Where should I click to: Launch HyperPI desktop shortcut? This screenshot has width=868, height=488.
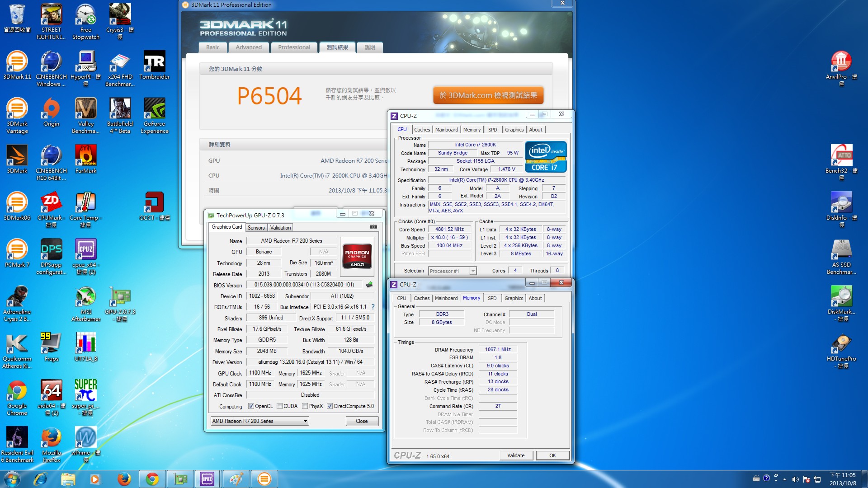click(x=85, y=69)
